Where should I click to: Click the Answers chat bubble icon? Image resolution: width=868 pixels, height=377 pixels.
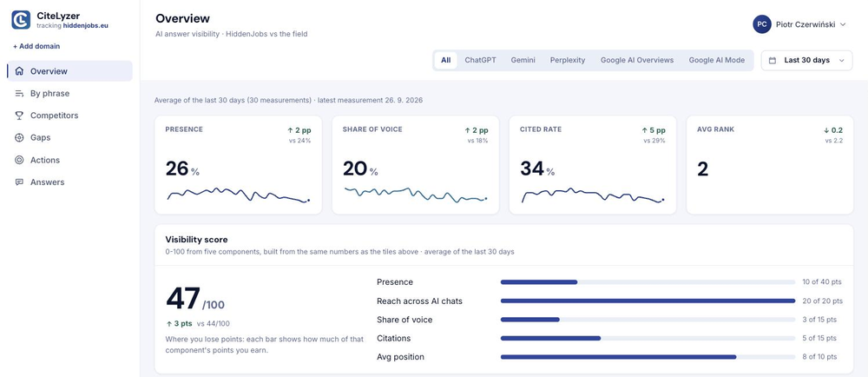(19, 182)
